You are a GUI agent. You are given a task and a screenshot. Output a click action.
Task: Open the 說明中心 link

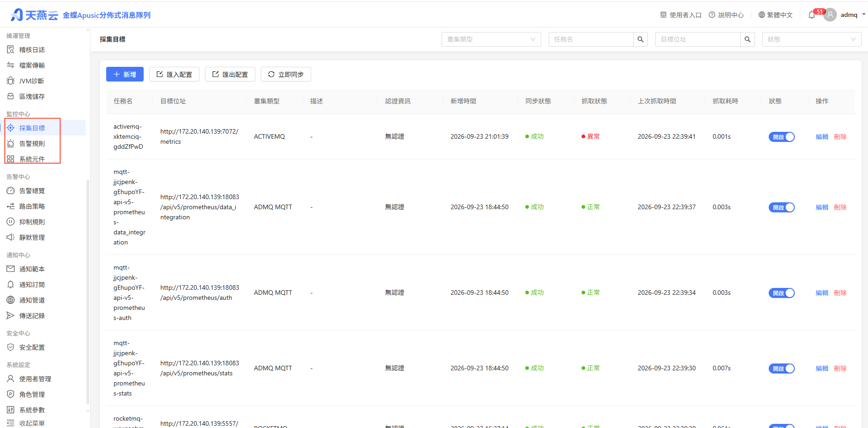pyautogui.click(x=726, y=15)
